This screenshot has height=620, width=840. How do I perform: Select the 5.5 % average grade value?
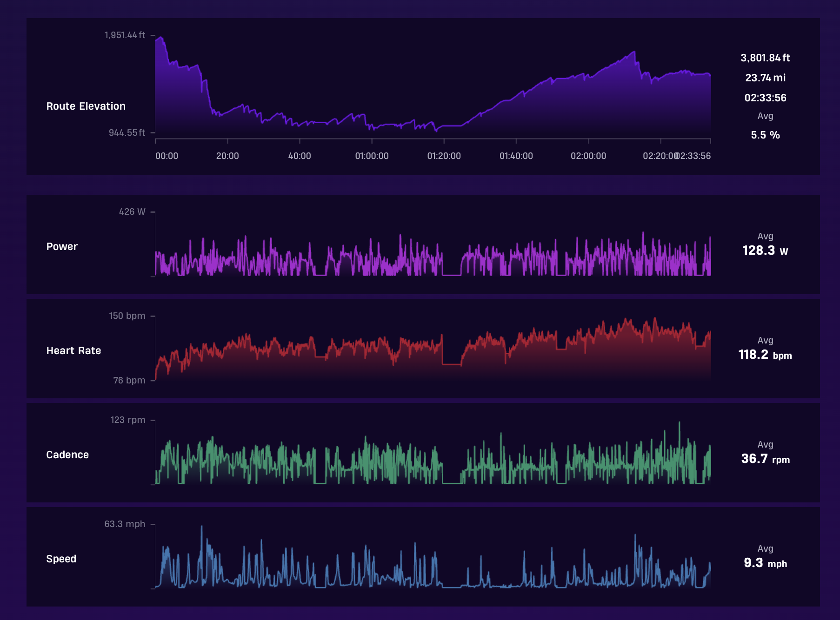[x=765, y=135]
